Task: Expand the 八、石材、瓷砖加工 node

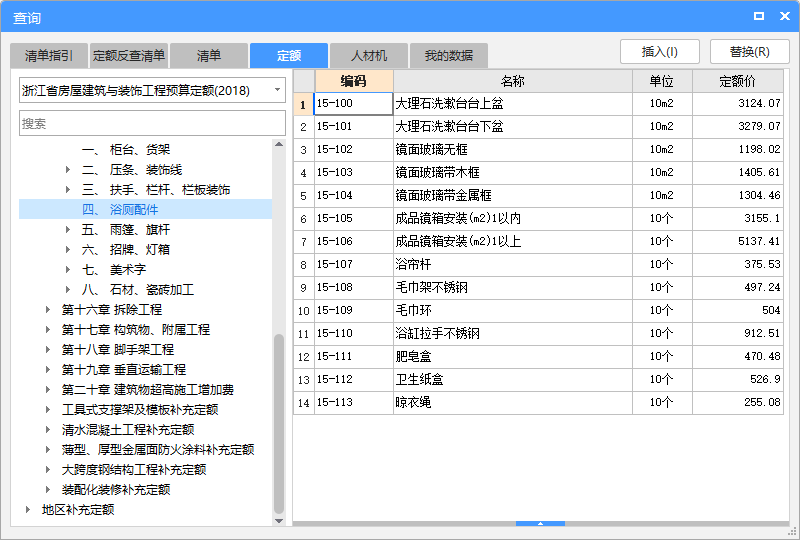Action: (68, 289)
